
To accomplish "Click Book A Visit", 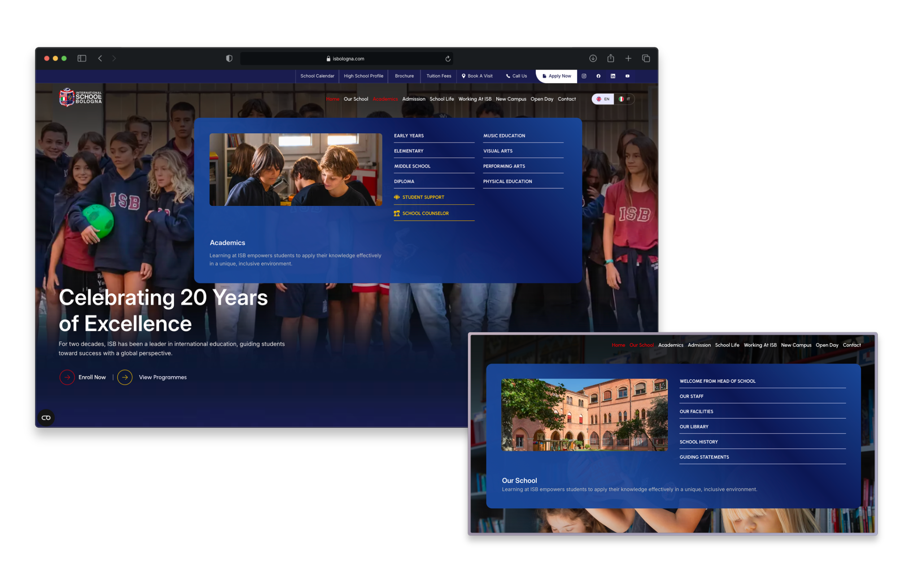I will (x=477, y=76).
